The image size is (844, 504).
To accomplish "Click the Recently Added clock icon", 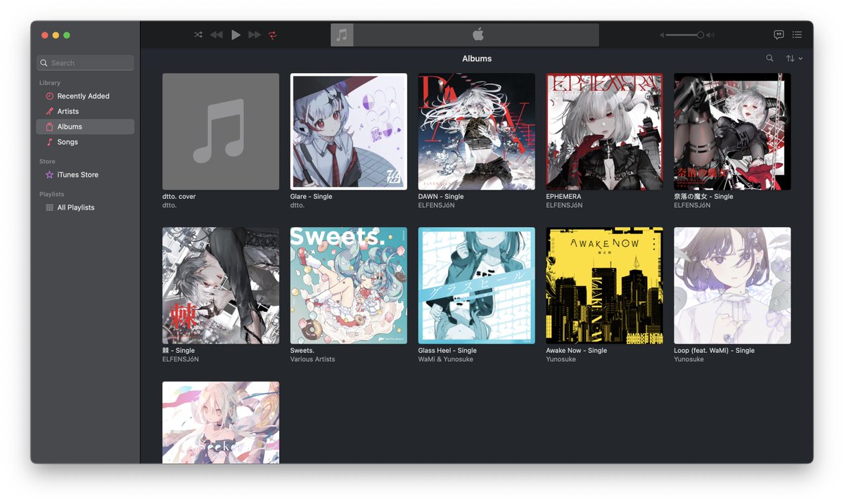I will pyautogui.click(x=49, y=96).
